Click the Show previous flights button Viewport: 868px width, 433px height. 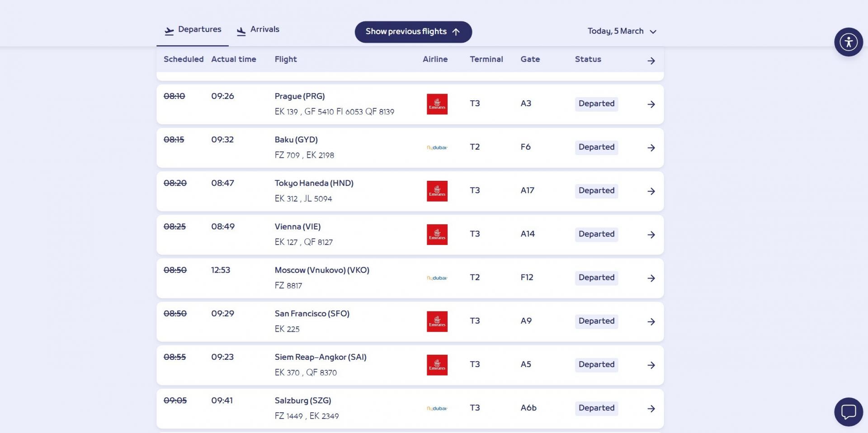point(413,32)
